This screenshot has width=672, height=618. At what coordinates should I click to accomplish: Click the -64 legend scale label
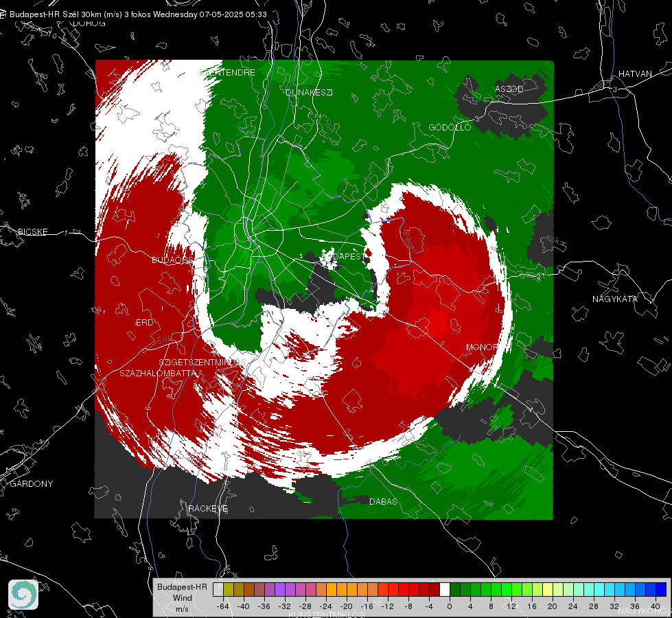click(223, 606)
